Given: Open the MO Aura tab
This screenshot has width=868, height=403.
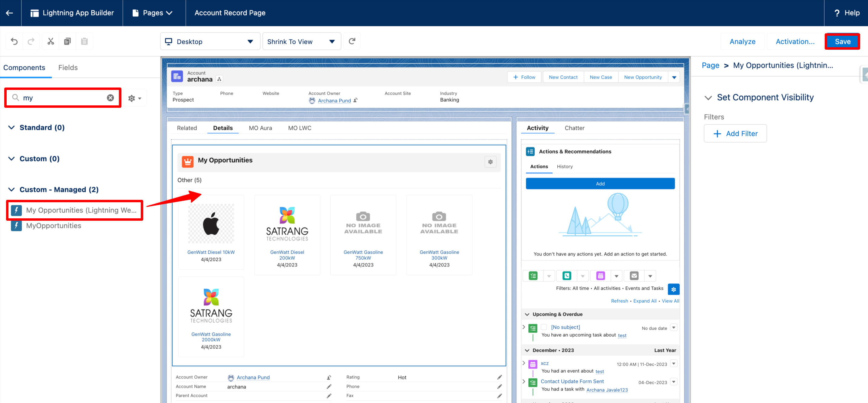Looking at the screenshot, I should (260, 128).
